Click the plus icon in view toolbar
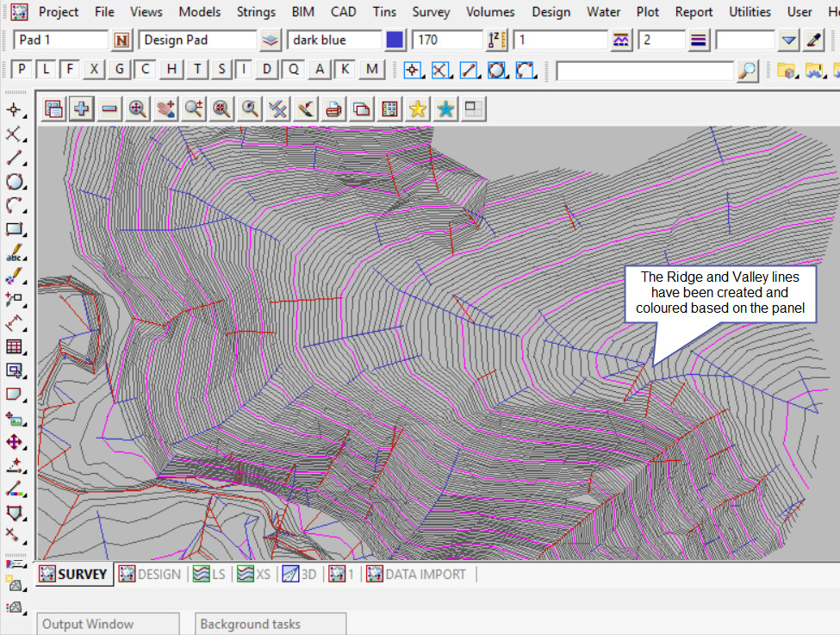Screen dimensions: 840x635 (82, 109)
